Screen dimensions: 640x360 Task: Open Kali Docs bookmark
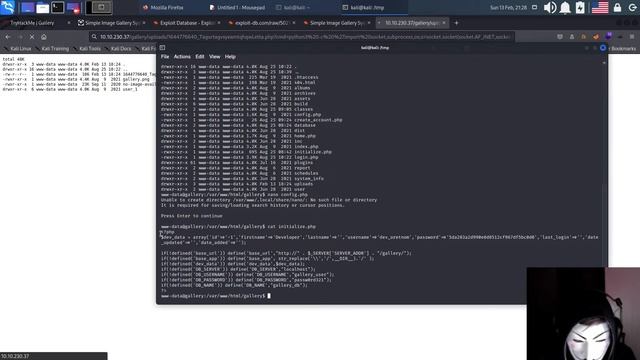tap(118, 49)
